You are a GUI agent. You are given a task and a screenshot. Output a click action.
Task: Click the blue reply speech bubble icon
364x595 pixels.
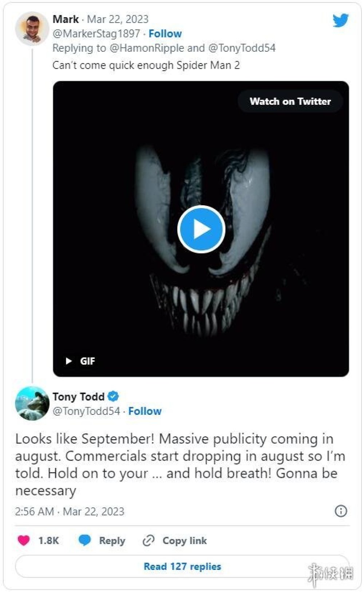pos(85,540)
